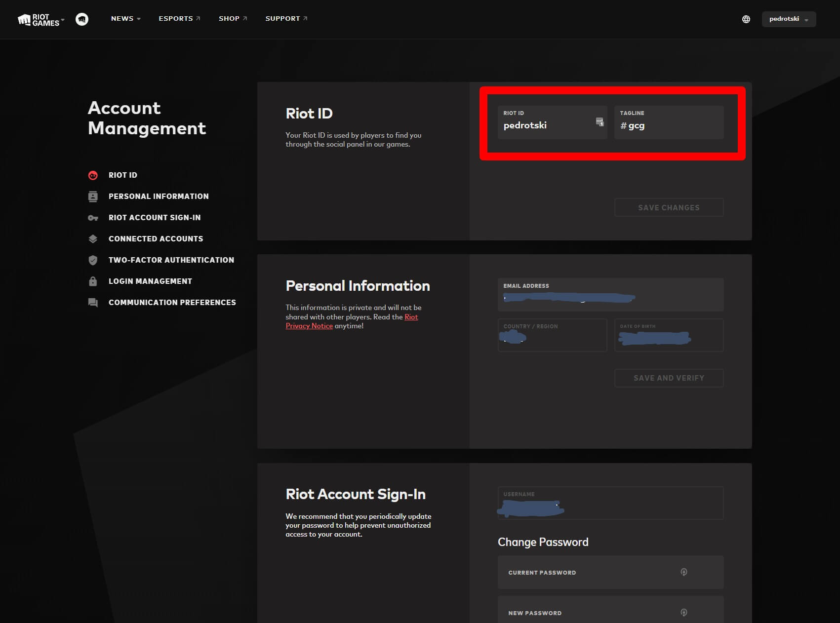Viewport: 840px width, 623px height.
Task: Click the Email Address field
Action: pos(610,295)
